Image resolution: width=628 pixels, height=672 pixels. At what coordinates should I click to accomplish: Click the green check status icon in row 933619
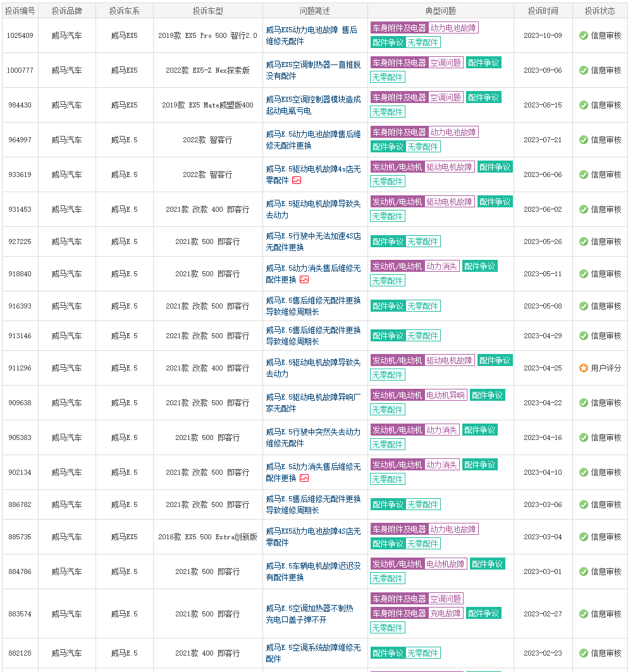coord(584,174)
